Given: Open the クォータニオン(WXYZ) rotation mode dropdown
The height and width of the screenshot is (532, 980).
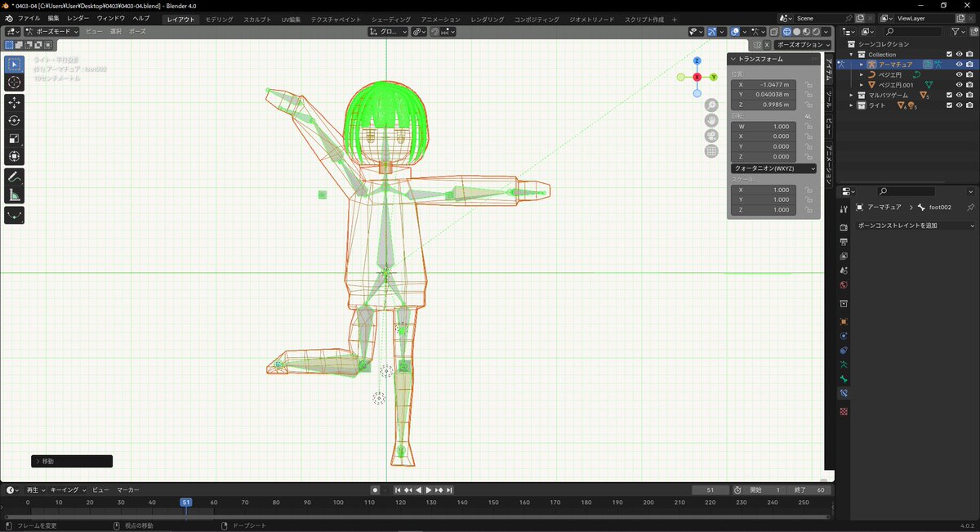Looking at the screenshot, I should point(773,168).
